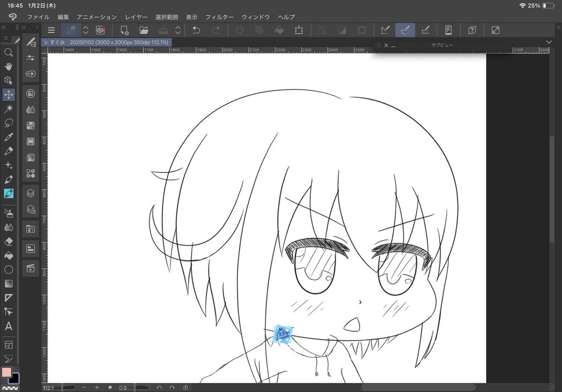Open the Clip Studio Paint logo menu
Image resolution: width=562 pixels, height=392 pixels.
13,17
